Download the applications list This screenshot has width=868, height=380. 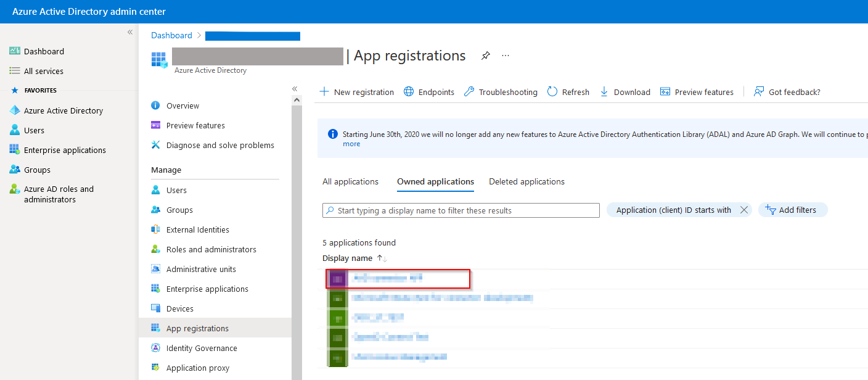coord(624,91)
